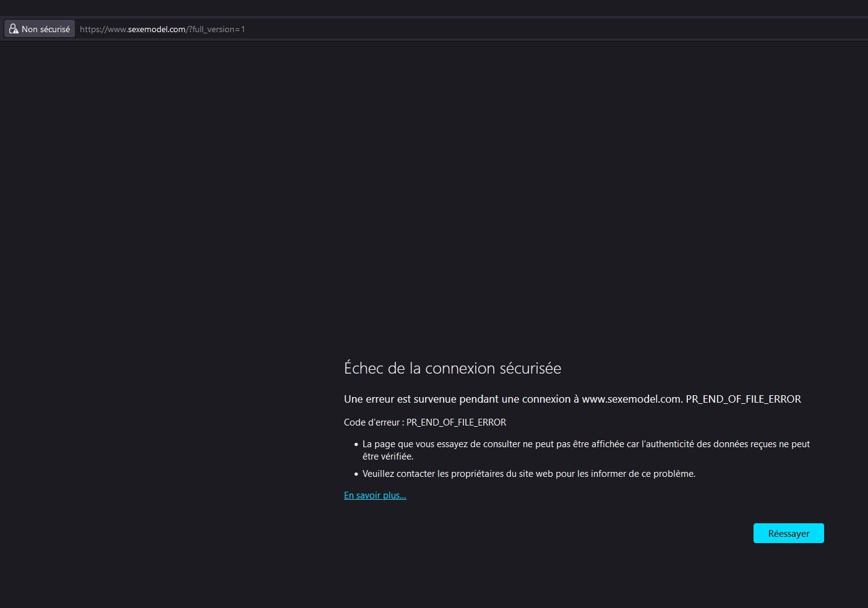Click the PR_END_OF_FILE_ERROR code after "Code d'erreur"
The height and width of the screenshot is (608, 868).
pos(456,422)
